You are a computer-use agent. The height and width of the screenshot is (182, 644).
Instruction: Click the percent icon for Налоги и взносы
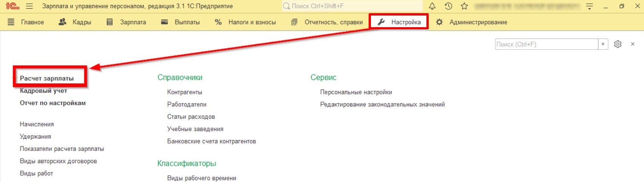point(218,22)
